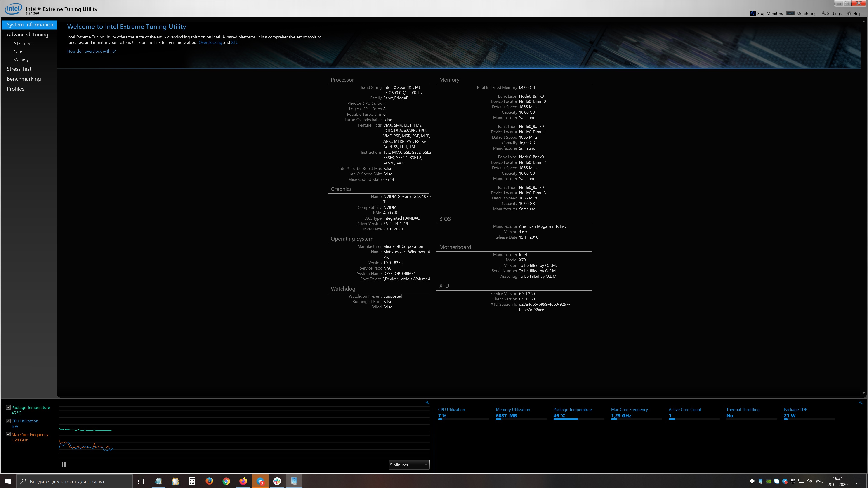Pause the monitoring graph
Screen dimensions: 868x488
point(63,465)
